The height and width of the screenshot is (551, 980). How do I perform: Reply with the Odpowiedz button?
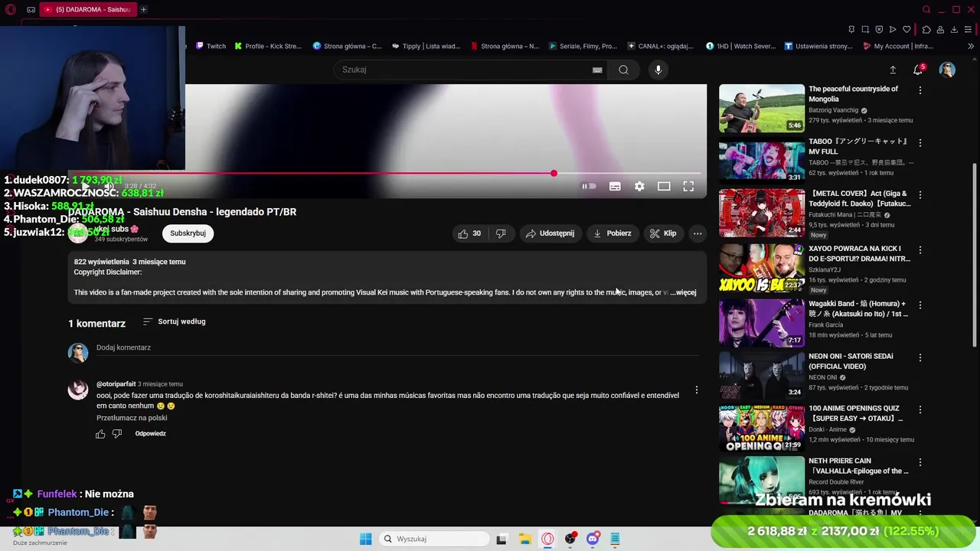pyautogui.click(x=150, y=434)
